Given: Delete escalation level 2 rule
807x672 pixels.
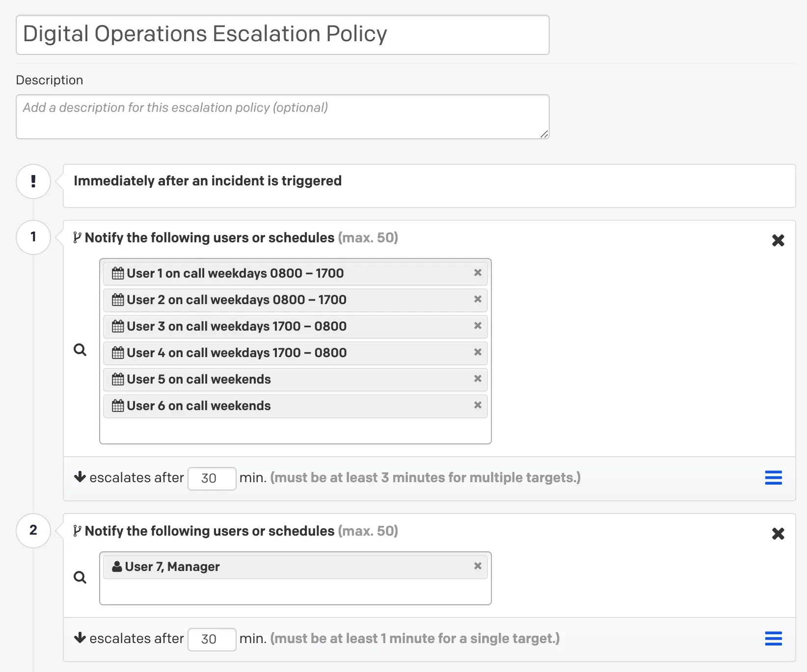Looking at the screenshot, I should 778,534.
